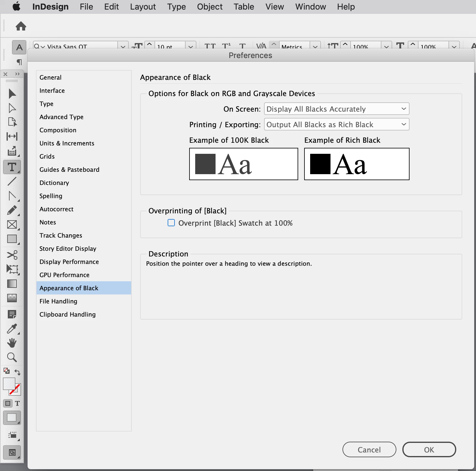Open Clipboard Handling preferences
Screen dimensions: 476x471
tap(84, 314)
